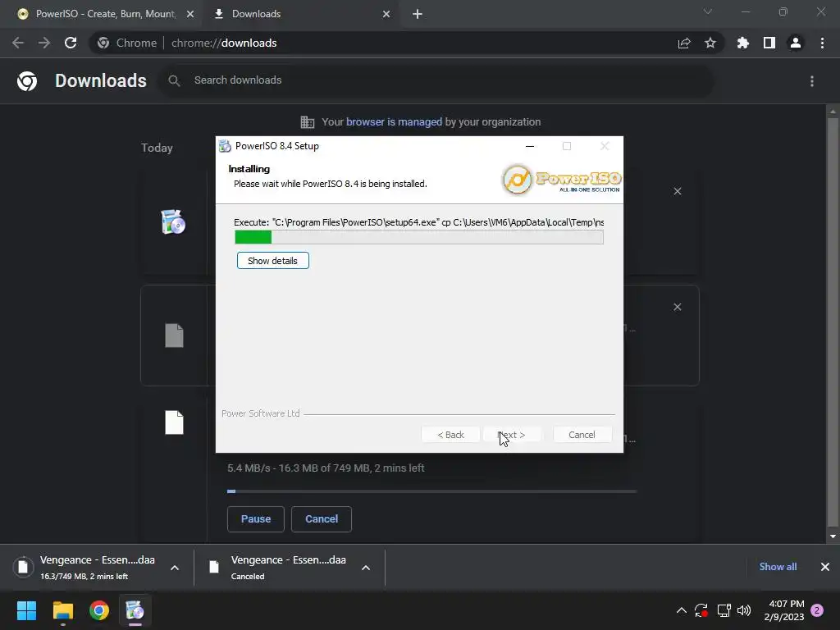The image size is (840, 630).
Task: Click Show details in PowerISO Setup
Action: click(x=272, y=261)
